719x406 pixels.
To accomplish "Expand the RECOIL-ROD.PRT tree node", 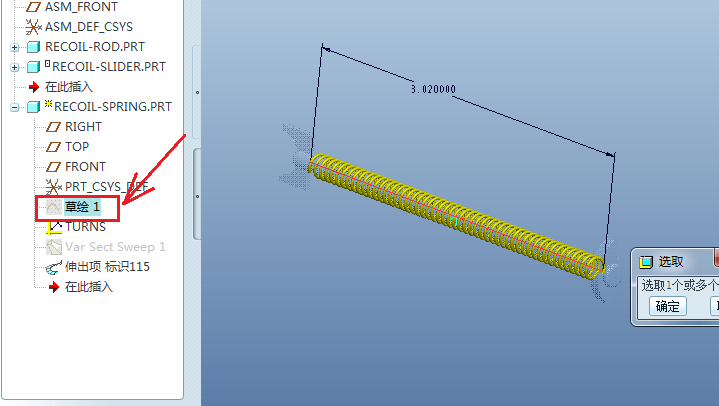I will pyautogui.click(x=14, y=47).
